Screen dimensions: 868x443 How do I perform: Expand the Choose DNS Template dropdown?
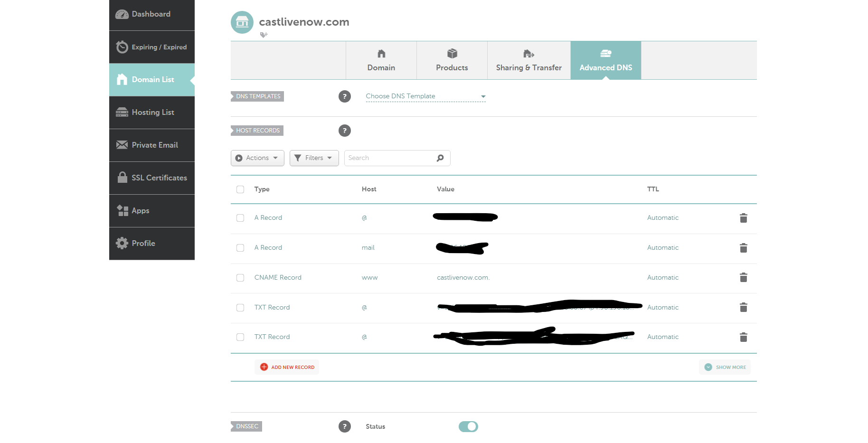426,96
